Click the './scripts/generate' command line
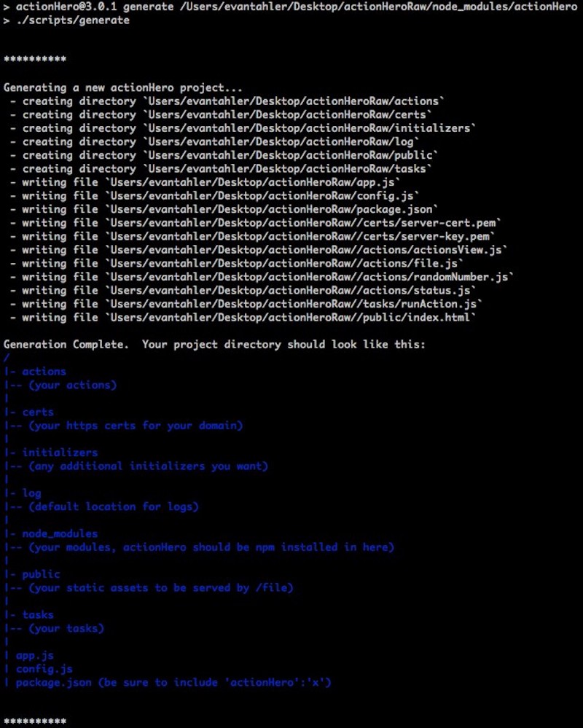This screenshot has height=728, width=583. pos(66,20)
